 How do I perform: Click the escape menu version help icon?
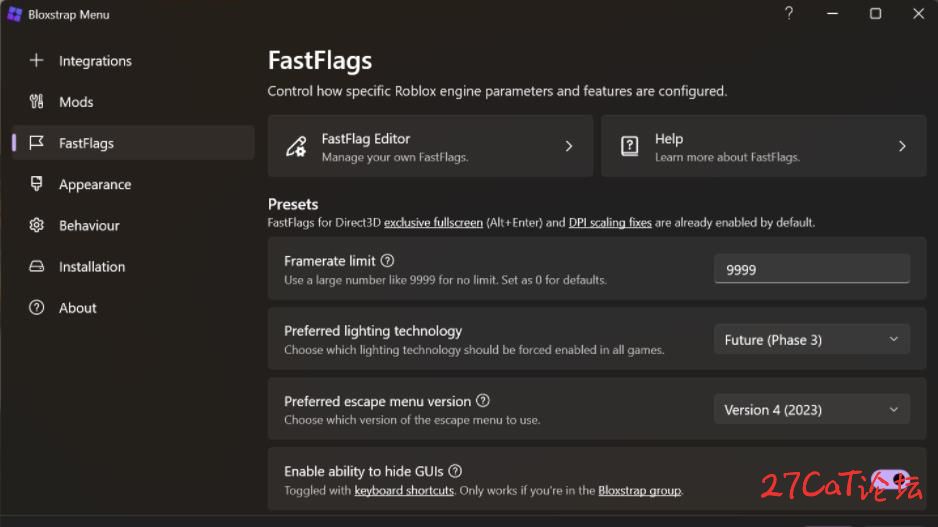483,401
